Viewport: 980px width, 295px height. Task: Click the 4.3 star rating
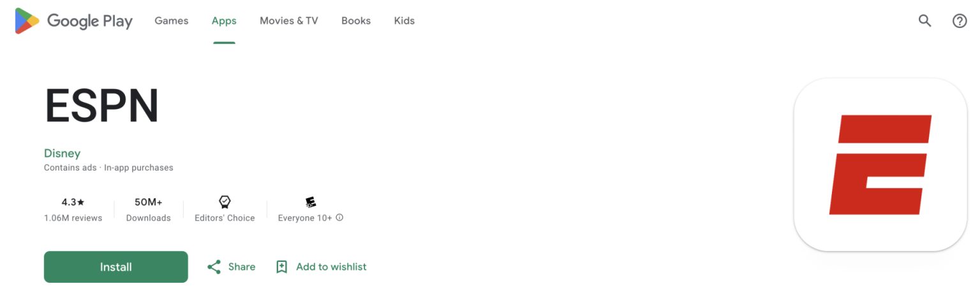[73, 202]
